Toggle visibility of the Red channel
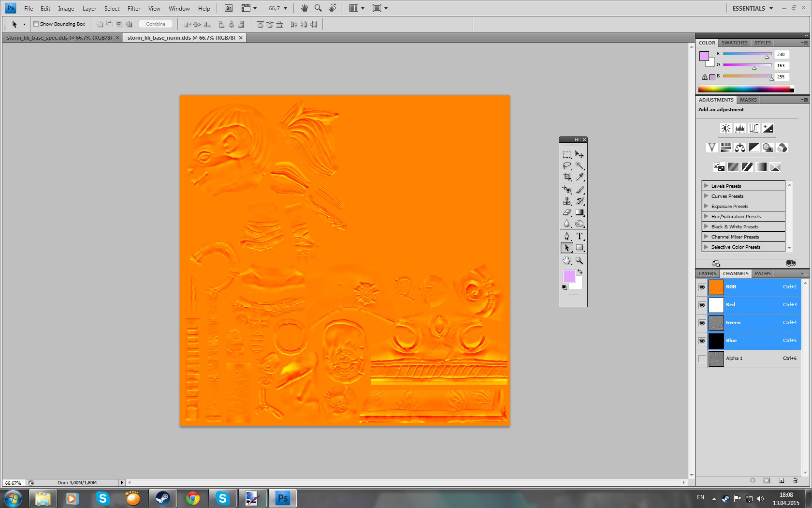This screenshot has width=812, height=508. click(x=702, y=305)
